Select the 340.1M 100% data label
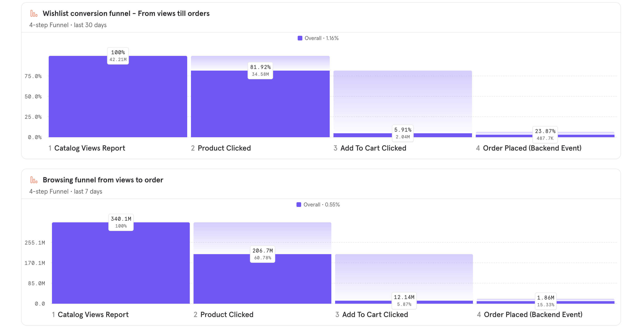644x332 pixels. pyautogui.click(x=121, y=222)
